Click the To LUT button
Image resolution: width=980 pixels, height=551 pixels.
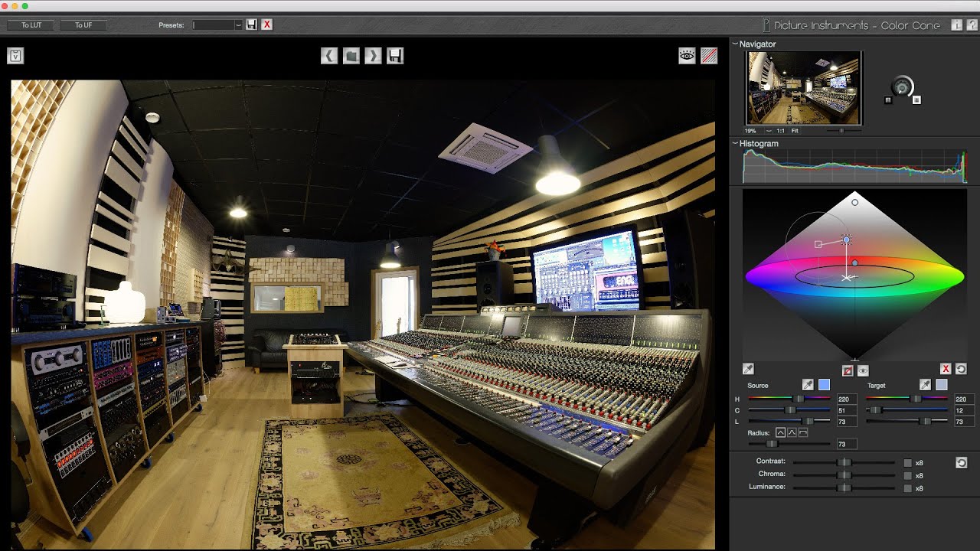pyautogui.click(x=31, y=25)
